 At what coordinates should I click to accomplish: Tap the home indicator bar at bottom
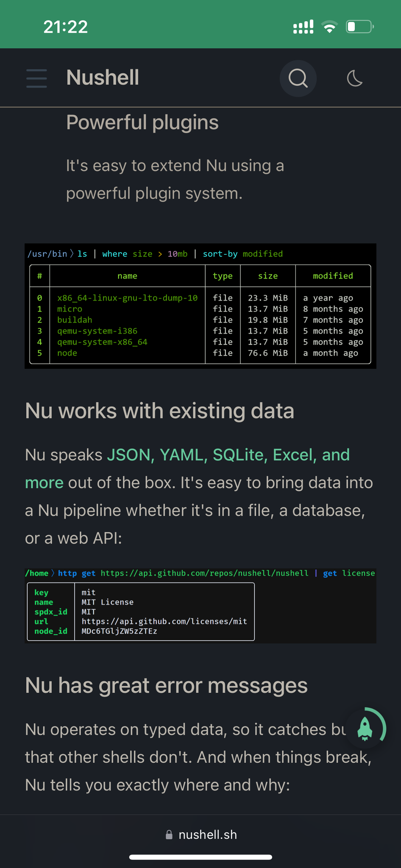point(200,857)
